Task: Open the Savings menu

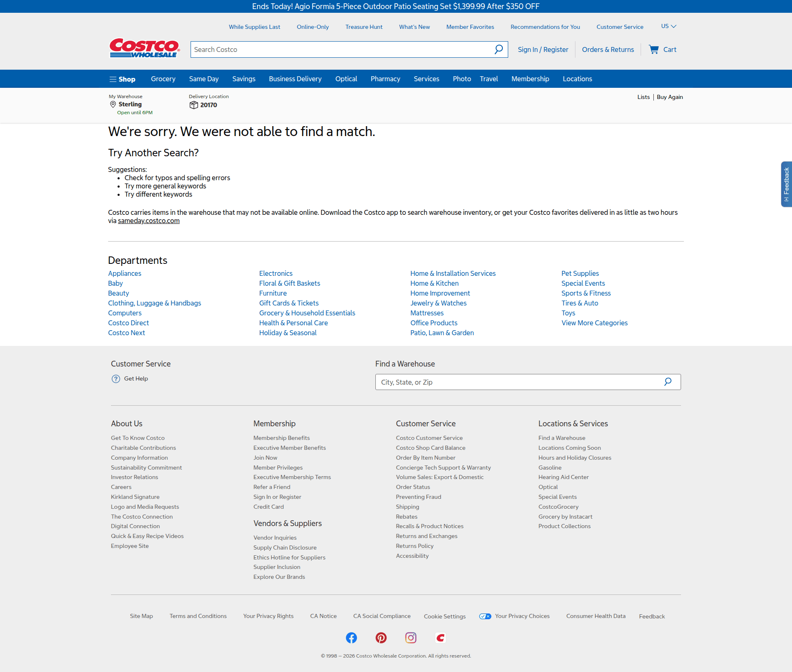Action: (244, 79)
